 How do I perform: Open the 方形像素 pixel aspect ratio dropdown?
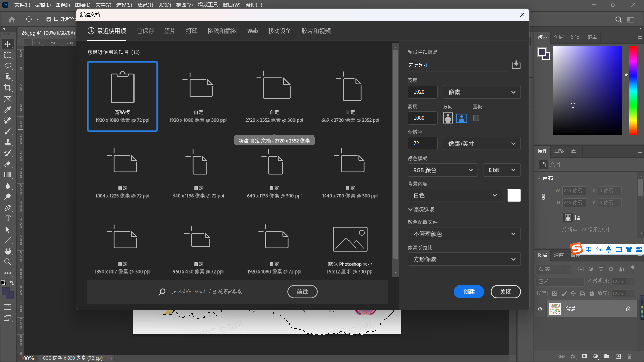tap(464, 259)
